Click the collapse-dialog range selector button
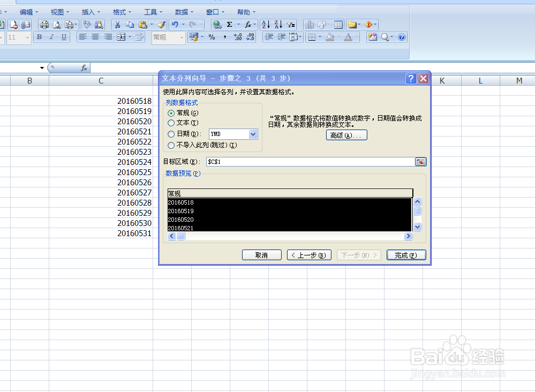The width and height of the screenshot is (535, 392). click(x=420, y=162)
